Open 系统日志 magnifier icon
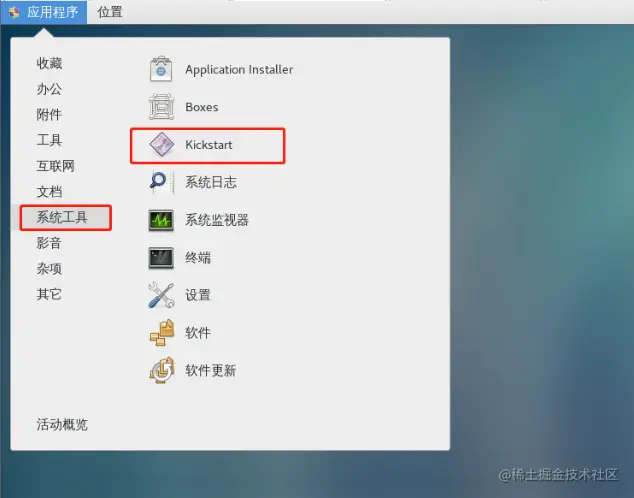Image resolution: width=634 pixels, height=498 pixels. 161,182
